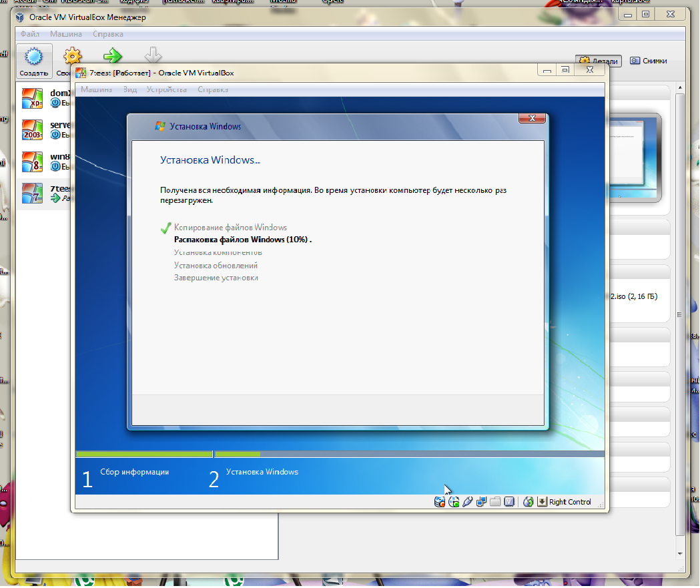Image resolution: width=700 pixels, height=588 pixels.
Task: Maximize the 7teest VM window
Action: (x=566, y=69)
